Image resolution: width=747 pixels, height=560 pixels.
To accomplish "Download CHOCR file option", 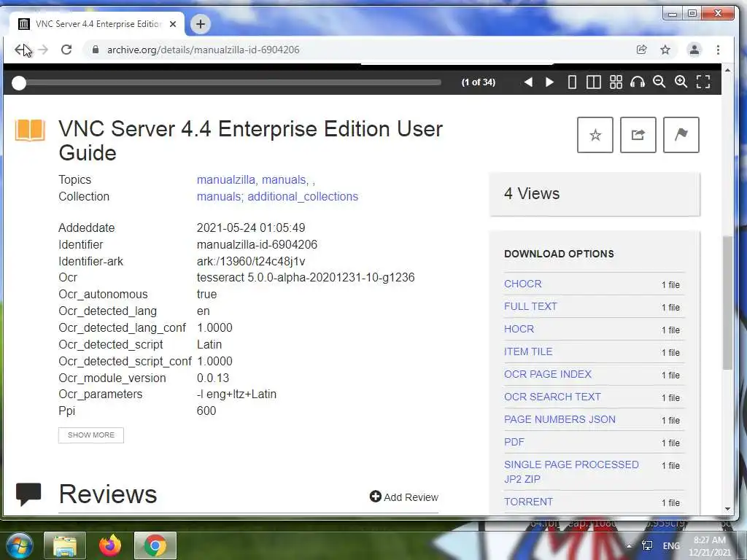I will pos(522,284).
